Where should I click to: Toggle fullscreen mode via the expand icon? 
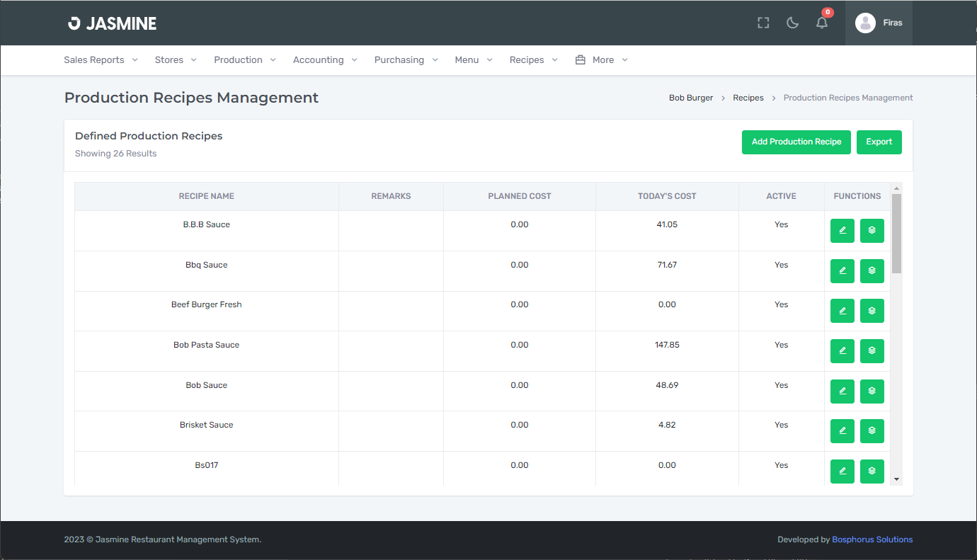pyautogui.click(x=762, y=22)
